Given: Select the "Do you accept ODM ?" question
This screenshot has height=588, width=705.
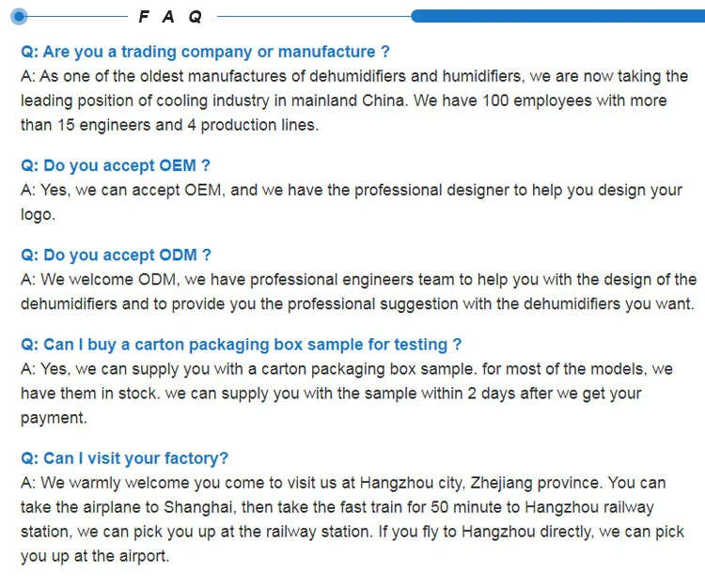Looking at the screenshot, I should (x=116, y=255).
